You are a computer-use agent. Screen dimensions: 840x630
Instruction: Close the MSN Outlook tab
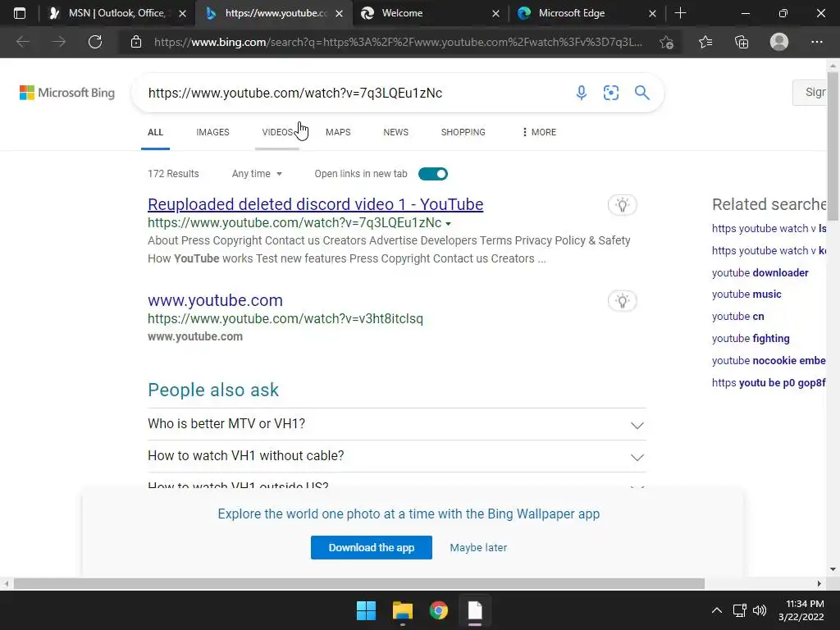pos(183,13)
